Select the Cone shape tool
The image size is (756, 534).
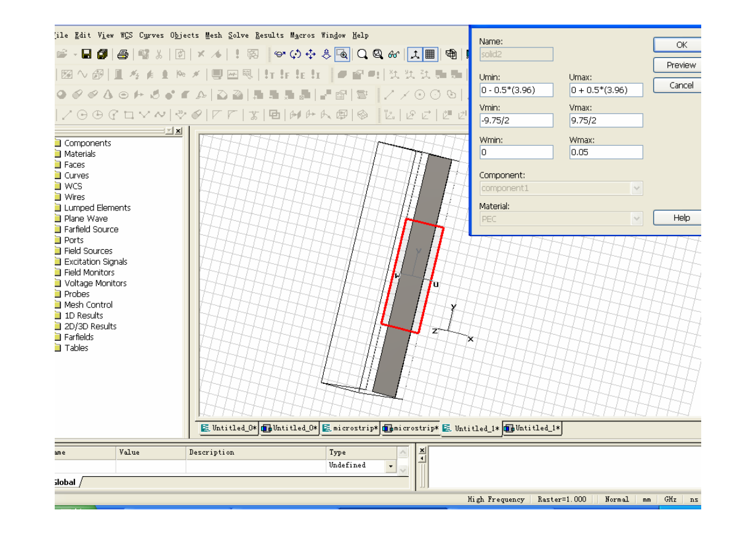click(108, 95)
